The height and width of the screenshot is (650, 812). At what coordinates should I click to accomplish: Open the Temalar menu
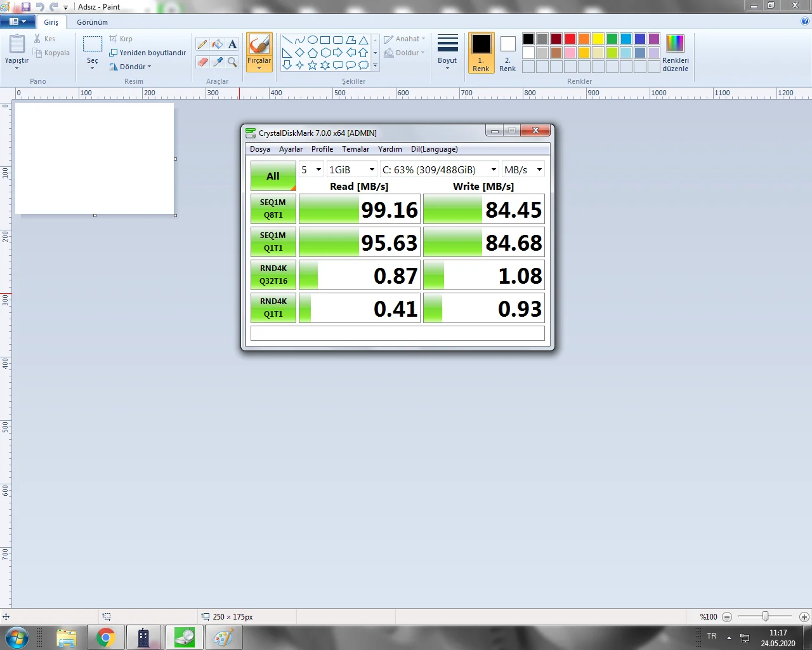point(356,149)
